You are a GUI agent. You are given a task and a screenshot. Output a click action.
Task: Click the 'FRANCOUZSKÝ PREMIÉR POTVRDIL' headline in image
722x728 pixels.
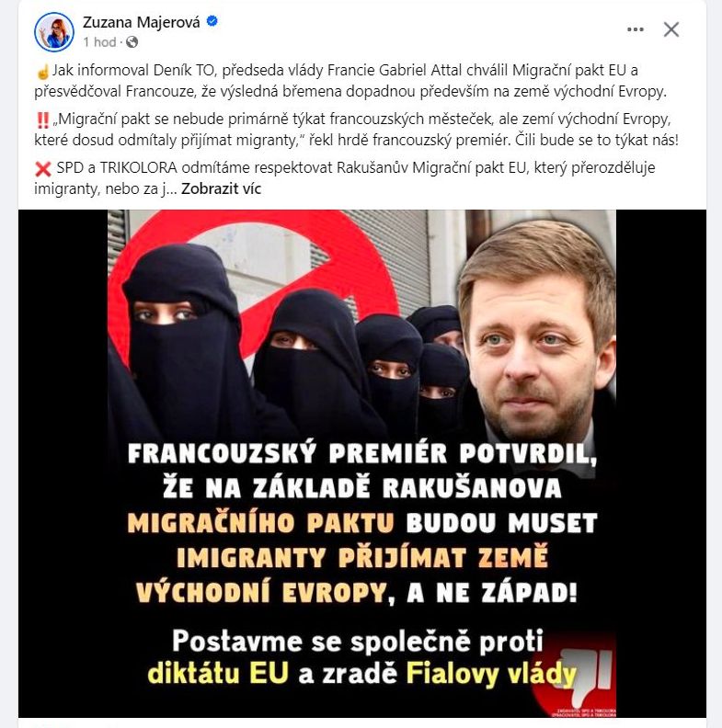(x=362, y=453)
